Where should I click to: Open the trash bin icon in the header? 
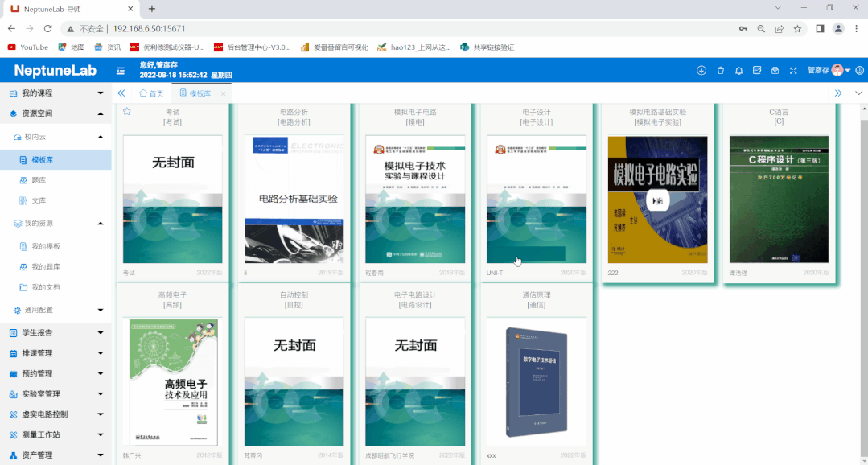coord(721,71)
